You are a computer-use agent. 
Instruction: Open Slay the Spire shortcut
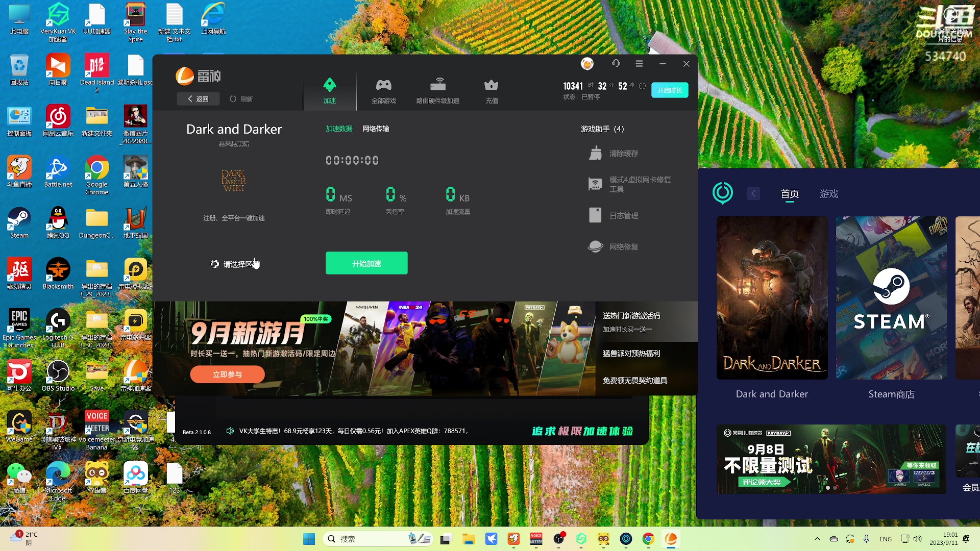(x=136, y=22)
